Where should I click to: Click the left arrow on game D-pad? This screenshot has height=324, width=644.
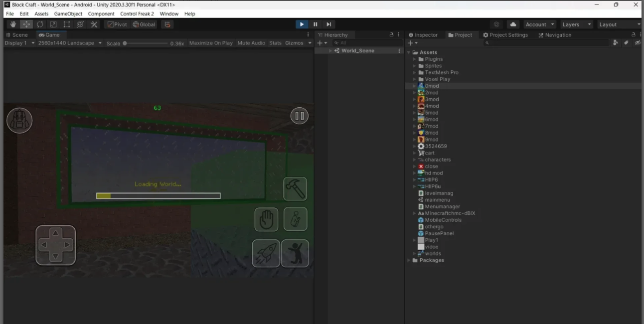43,245
